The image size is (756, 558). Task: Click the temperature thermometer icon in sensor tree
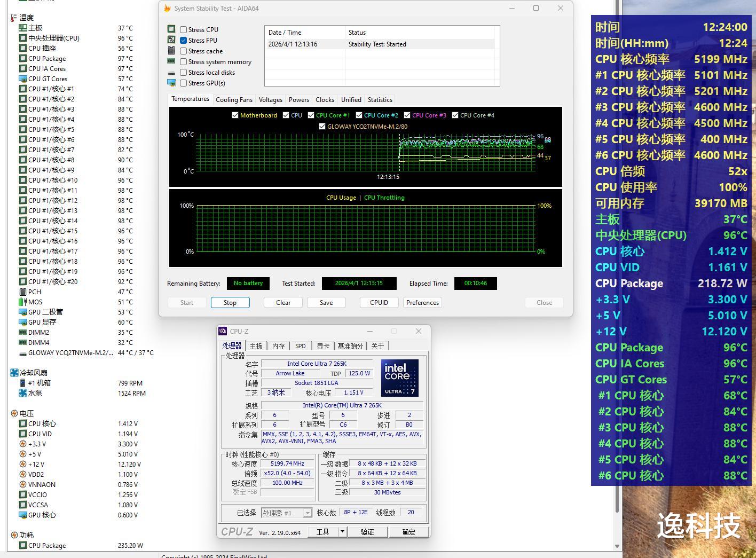(13, 18)
